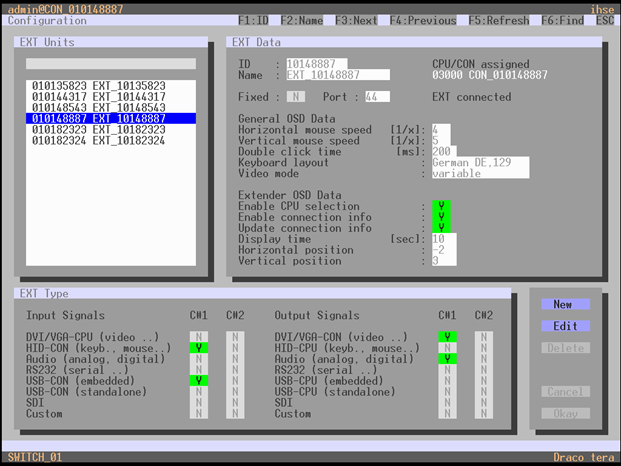Click the New button
Screen dimensions: 621x466
[x=566, y=304]
